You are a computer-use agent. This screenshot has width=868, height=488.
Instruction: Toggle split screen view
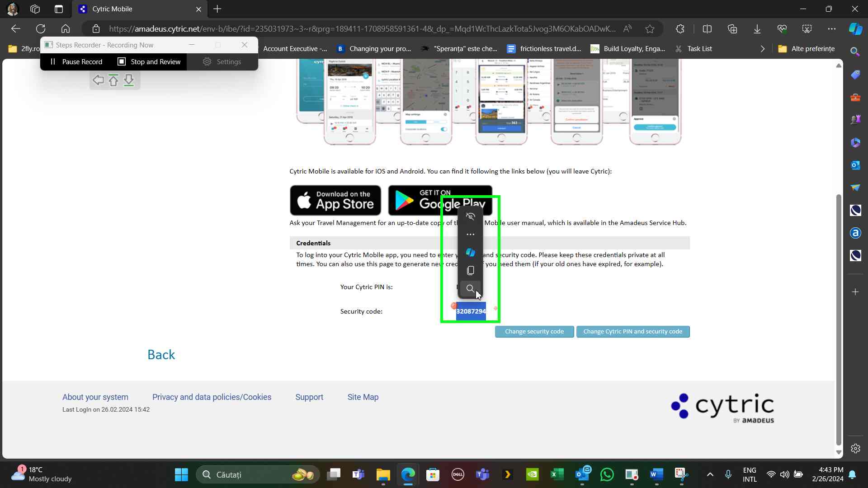pyautogui.click(x=708, y=29)
